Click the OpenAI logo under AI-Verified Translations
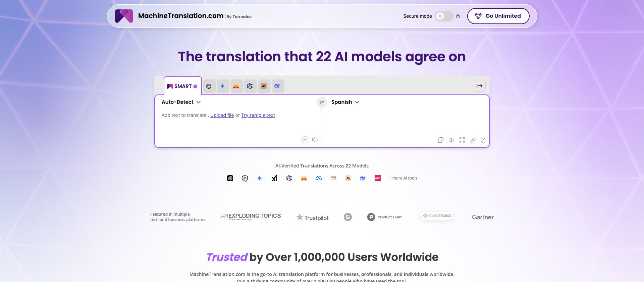The width and height of the screenshot is (644, 282). pos(230,178)
